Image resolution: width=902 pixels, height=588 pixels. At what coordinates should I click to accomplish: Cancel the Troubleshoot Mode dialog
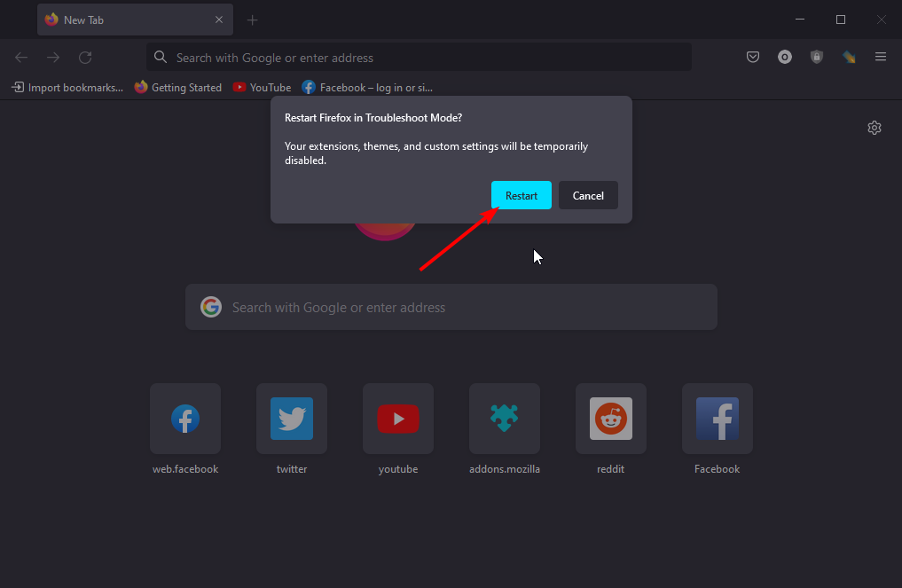pyautogui.click(x=588, y=196)
